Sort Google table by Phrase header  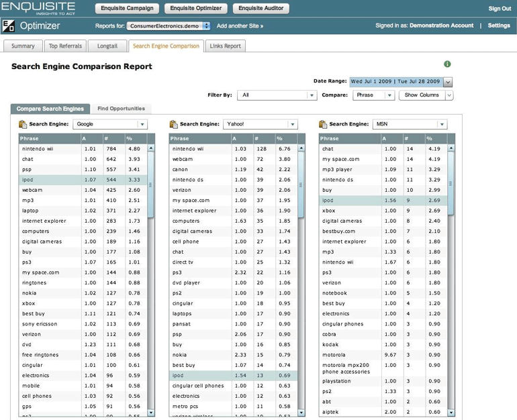[50, 139]
